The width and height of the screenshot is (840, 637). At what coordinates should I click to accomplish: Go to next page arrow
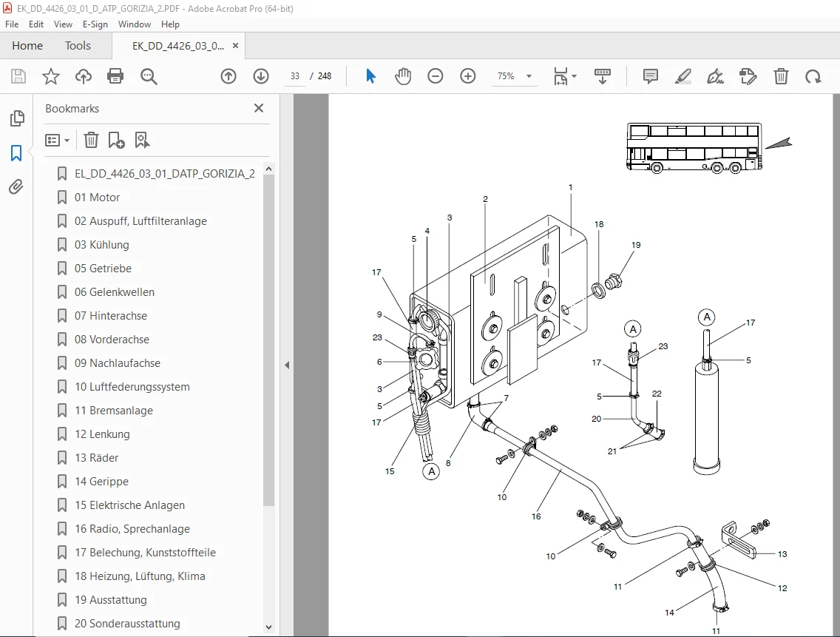[261, 76]
